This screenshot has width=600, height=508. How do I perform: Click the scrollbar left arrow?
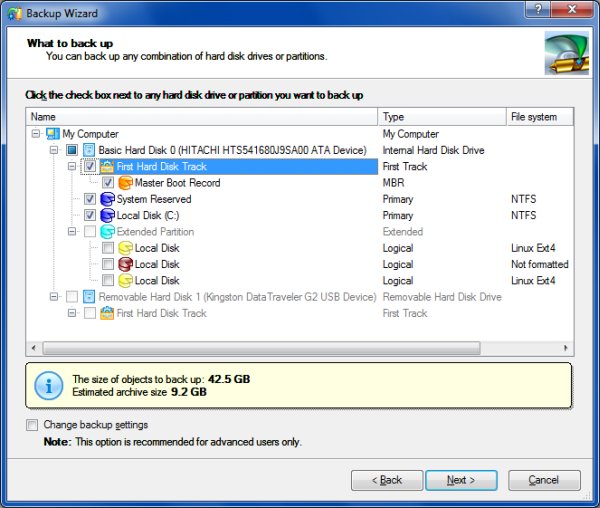pos(34,348)
